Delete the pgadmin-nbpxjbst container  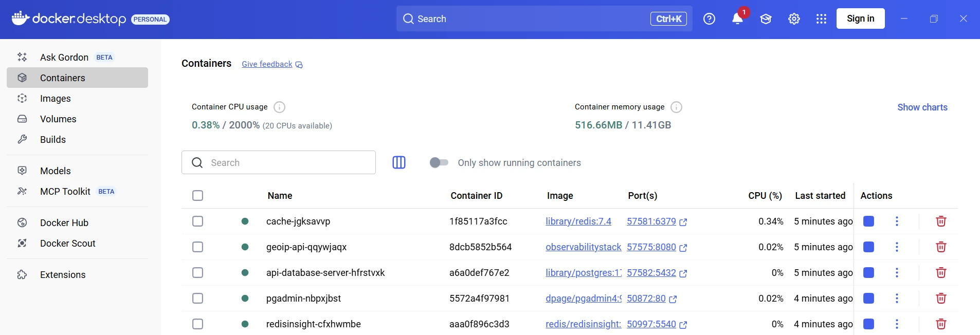940,299
